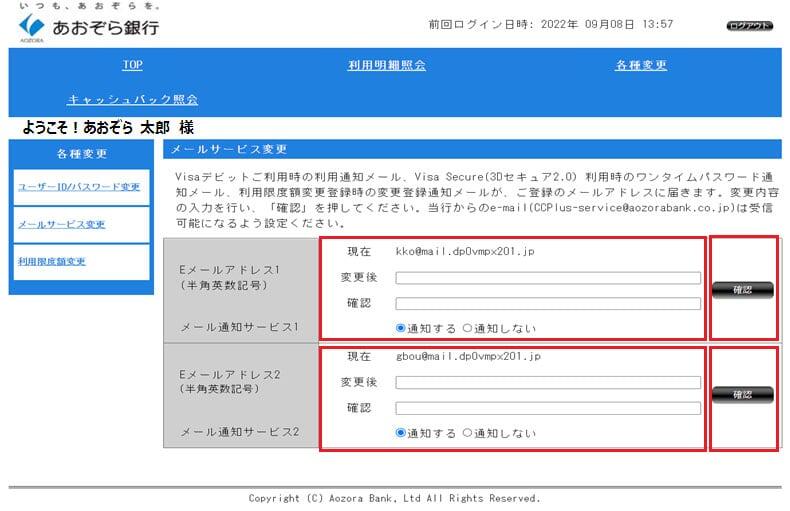Focus the 確認 input field for Eメールアドレス1

pos(548,303)
